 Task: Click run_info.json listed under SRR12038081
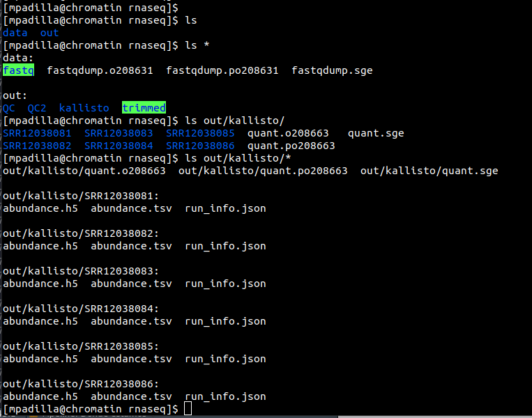point(225,208)
